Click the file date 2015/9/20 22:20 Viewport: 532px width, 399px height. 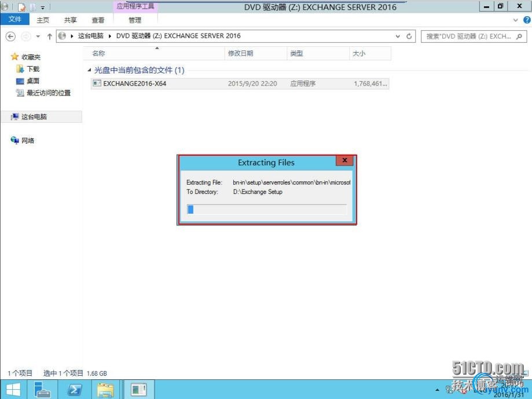click(252, 83)
